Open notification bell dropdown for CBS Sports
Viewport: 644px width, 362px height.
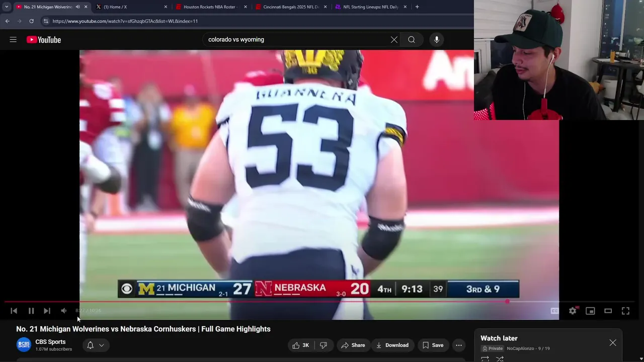[x=96, y=345]
